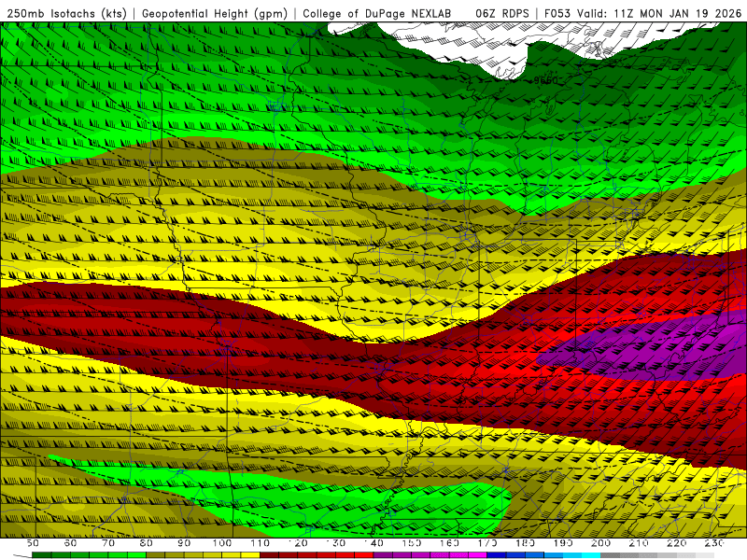
Task: Click the 'Valid: 11Z MON JAN 19 2026' text
Action: tap(660, 13)
